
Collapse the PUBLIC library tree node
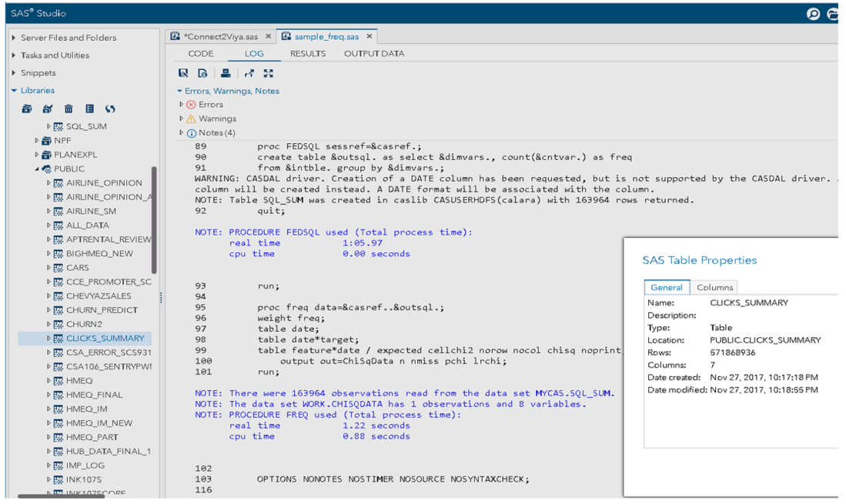click(x=37, y=169)
